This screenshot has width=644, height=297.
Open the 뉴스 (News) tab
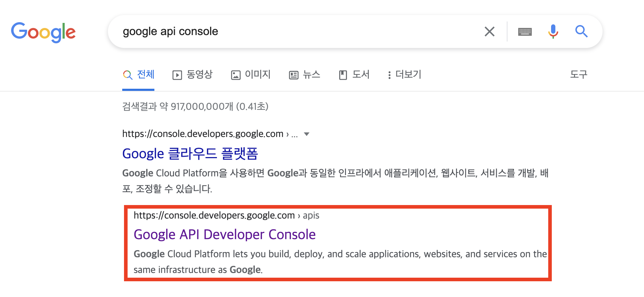pos(304,74)
